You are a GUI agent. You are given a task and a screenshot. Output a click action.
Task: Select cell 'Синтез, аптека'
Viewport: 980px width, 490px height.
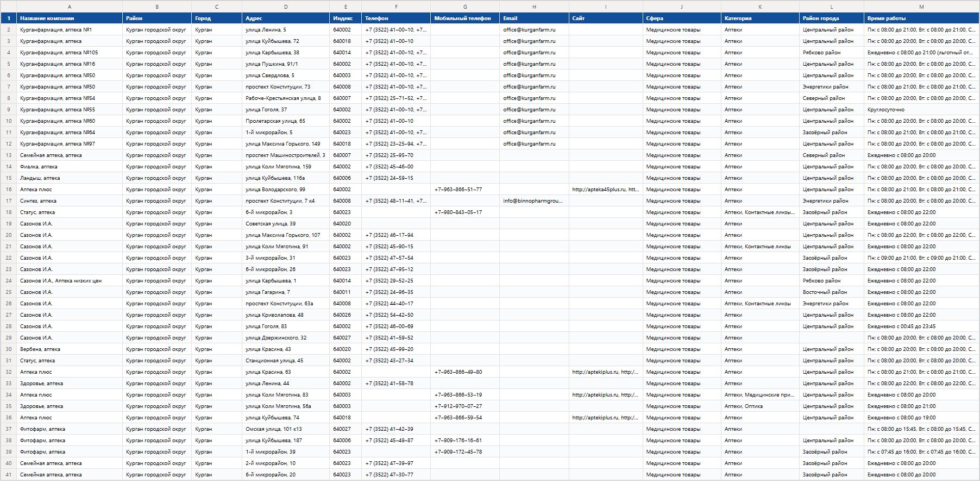[70, 201]
